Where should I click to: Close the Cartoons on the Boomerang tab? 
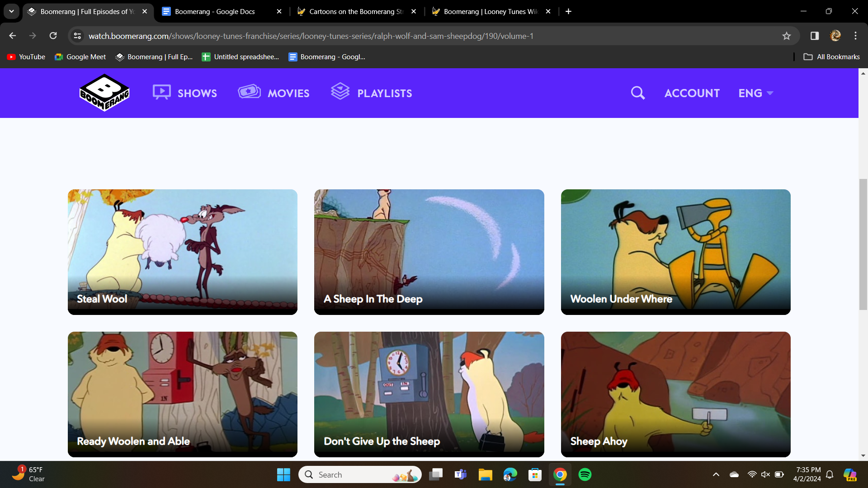[x=414, y=12]
